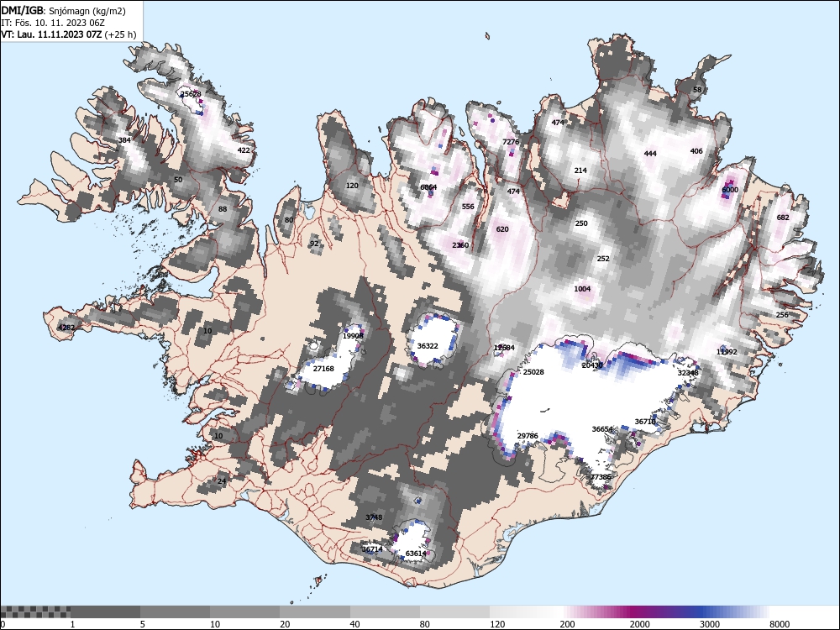Click the snow value label 3748

click(374, 517)
